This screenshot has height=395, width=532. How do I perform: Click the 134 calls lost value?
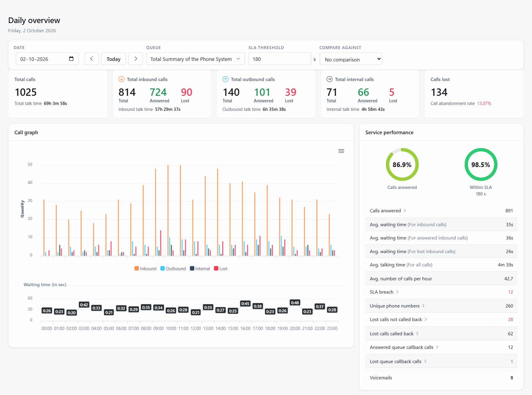[x=439, y=92]
